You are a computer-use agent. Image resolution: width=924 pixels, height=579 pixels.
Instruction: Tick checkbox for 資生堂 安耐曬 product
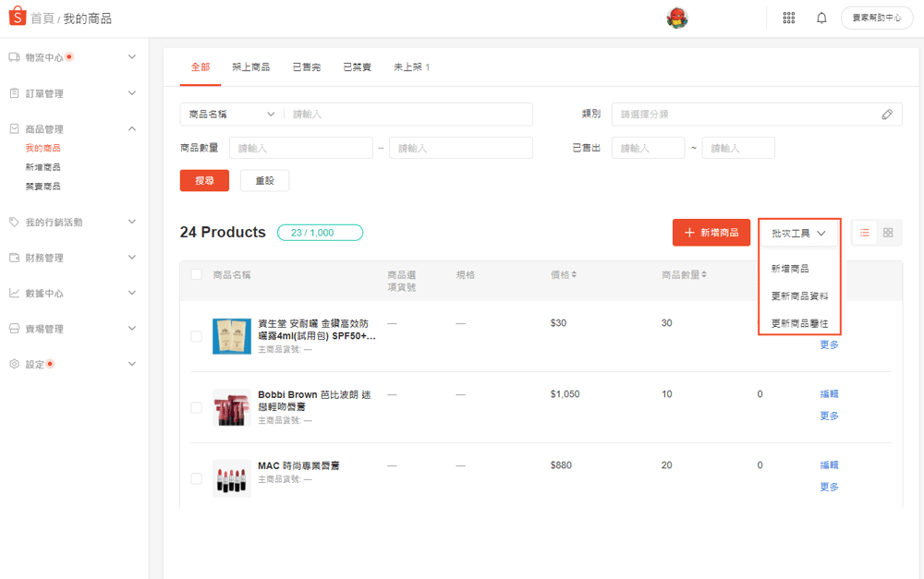(x=196, y=336)
